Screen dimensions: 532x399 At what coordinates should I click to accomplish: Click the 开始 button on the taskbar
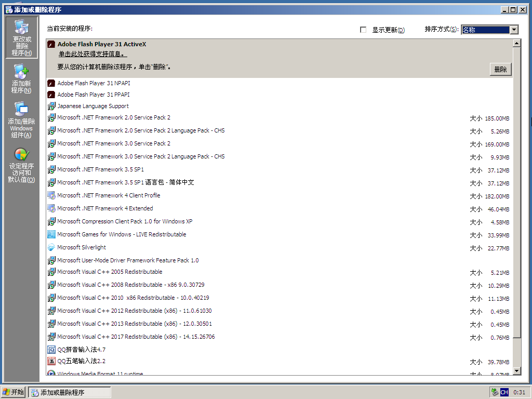[12, 392]
